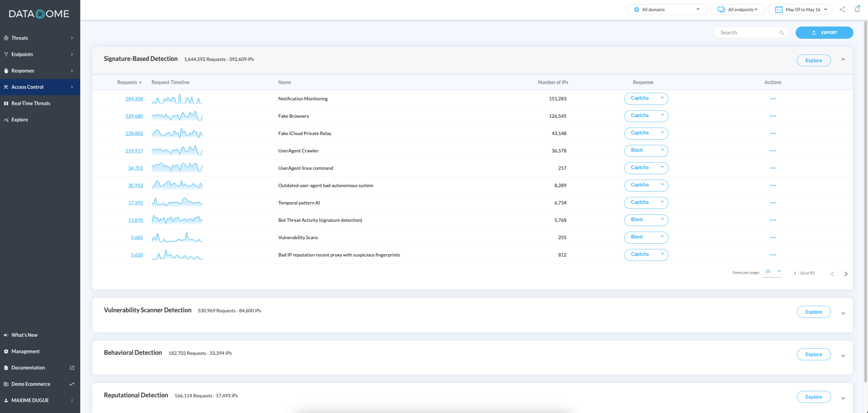The image size is (868, 413).
Task: Go to Explore in sidebar
Action: (x=40, y=120)
